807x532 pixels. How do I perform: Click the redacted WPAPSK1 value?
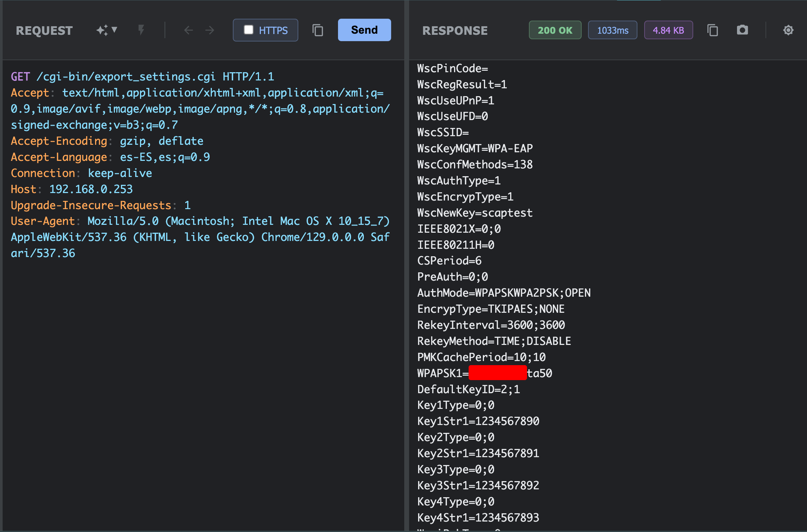[498, 373]
